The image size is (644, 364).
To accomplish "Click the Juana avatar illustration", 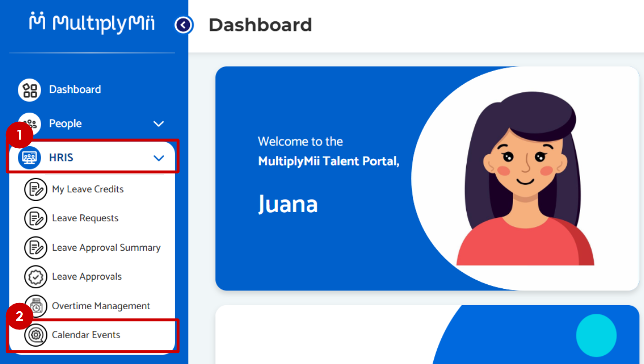I will click(525, 178).
